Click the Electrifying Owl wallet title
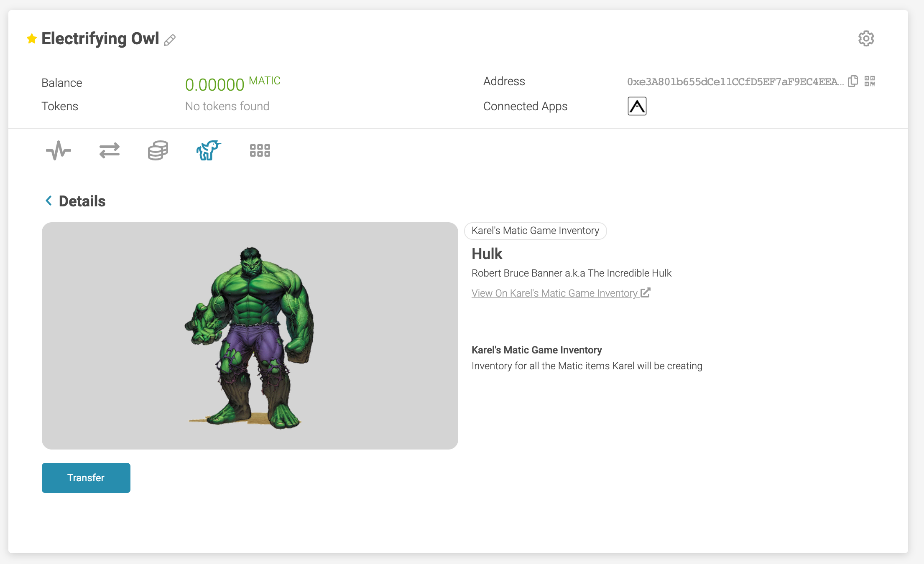The height and width of the screenshot is (564, 924). click(x=100, y=39)
